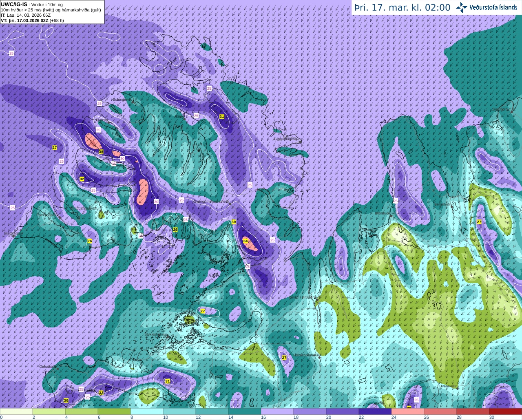Click the yellow 27 label beside Holtavörðuháls

[284, 358]
